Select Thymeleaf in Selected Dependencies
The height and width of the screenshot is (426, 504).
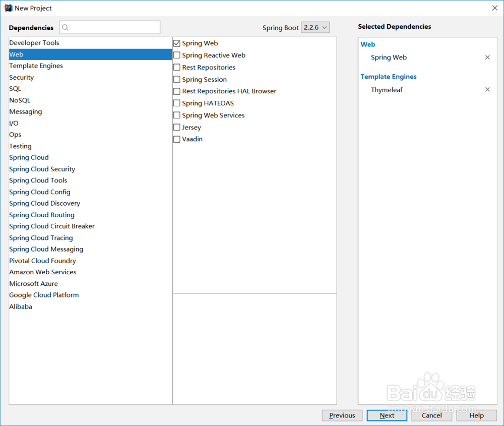coord(387,90)
